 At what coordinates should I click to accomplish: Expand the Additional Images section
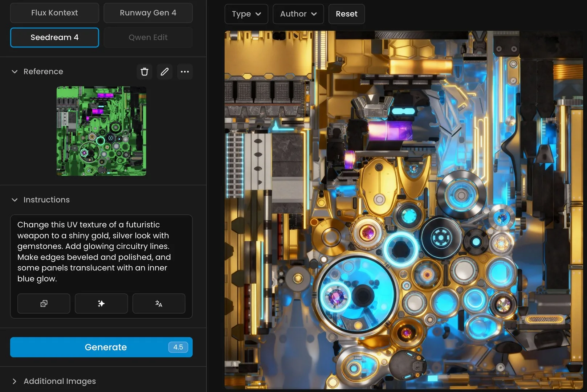click(15, 381)
